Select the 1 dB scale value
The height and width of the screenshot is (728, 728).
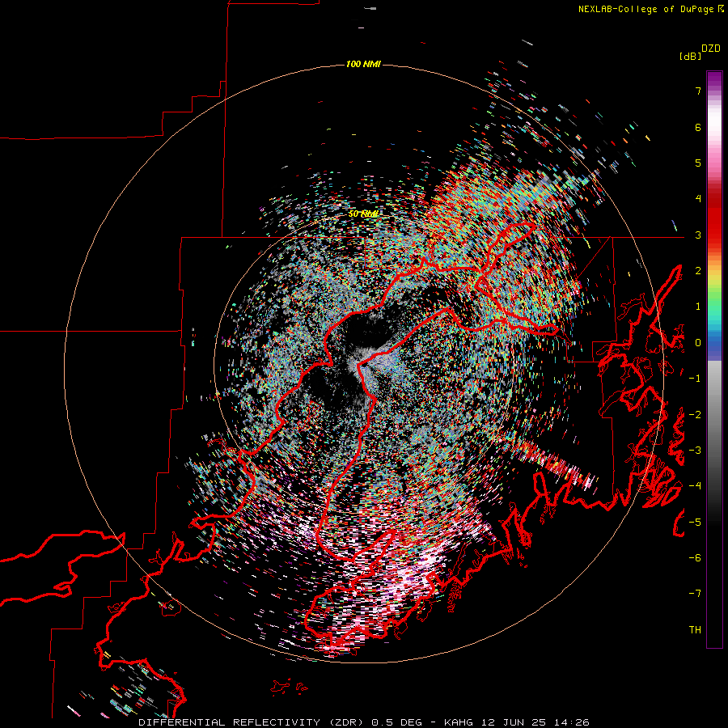click(x=698, y=307)
